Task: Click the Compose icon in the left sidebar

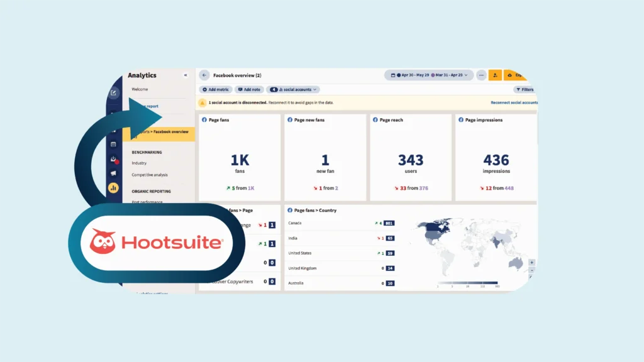Action: [x=113, y=93]
